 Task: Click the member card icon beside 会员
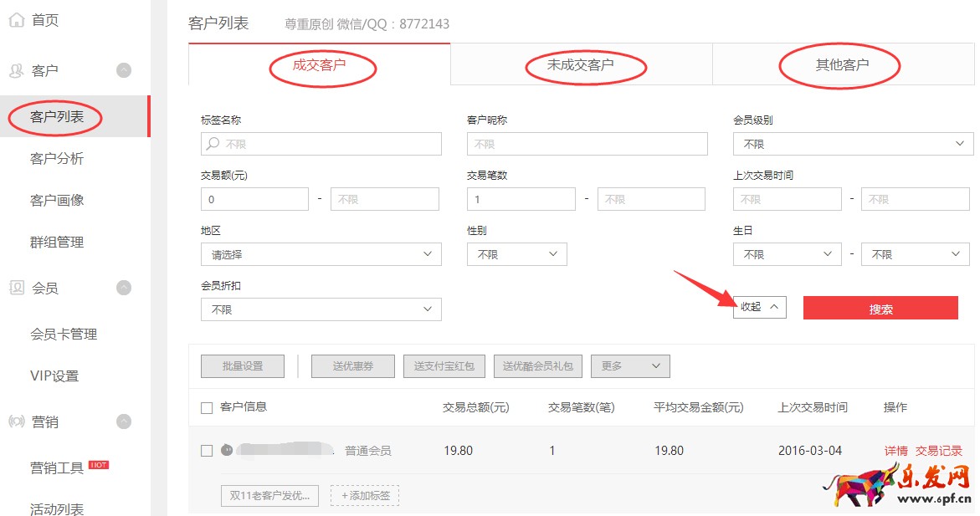(16, 288)
